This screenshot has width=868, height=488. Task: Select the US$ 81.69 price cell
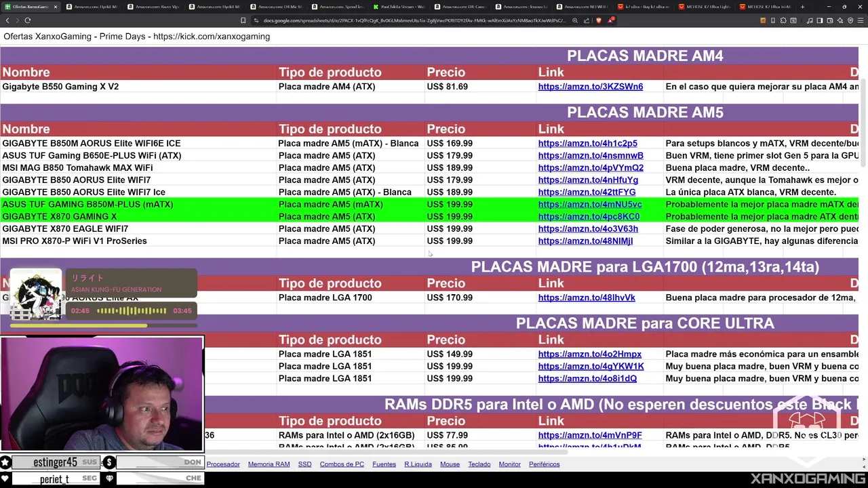(x=480, y=87)
